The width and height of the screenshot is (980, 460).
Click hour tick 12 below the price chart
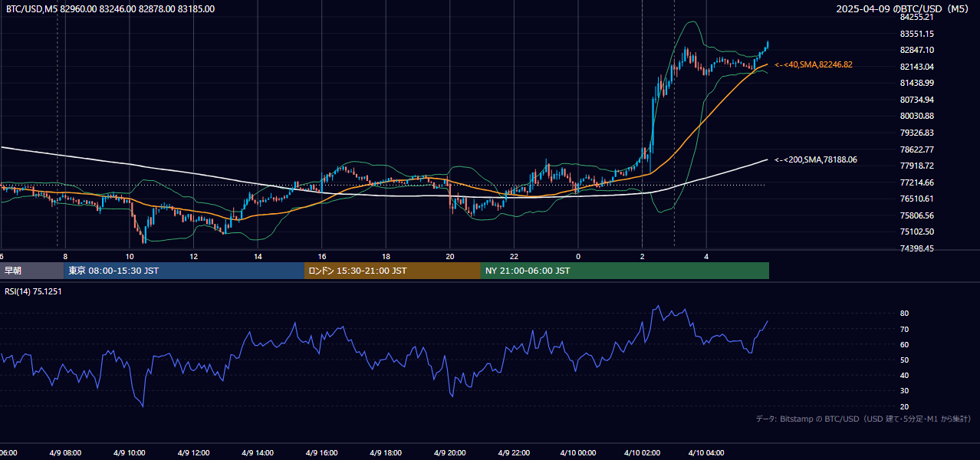tap(193, 256)
